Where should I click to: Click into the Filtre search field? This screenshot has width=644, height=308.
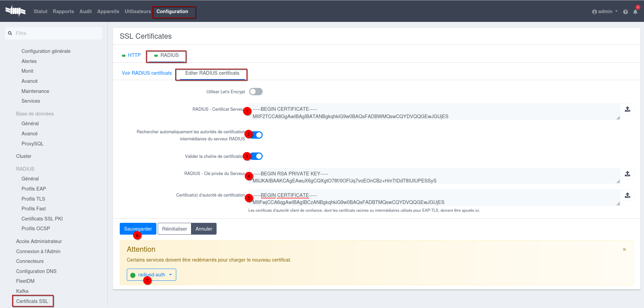click(x=57, y=33)
